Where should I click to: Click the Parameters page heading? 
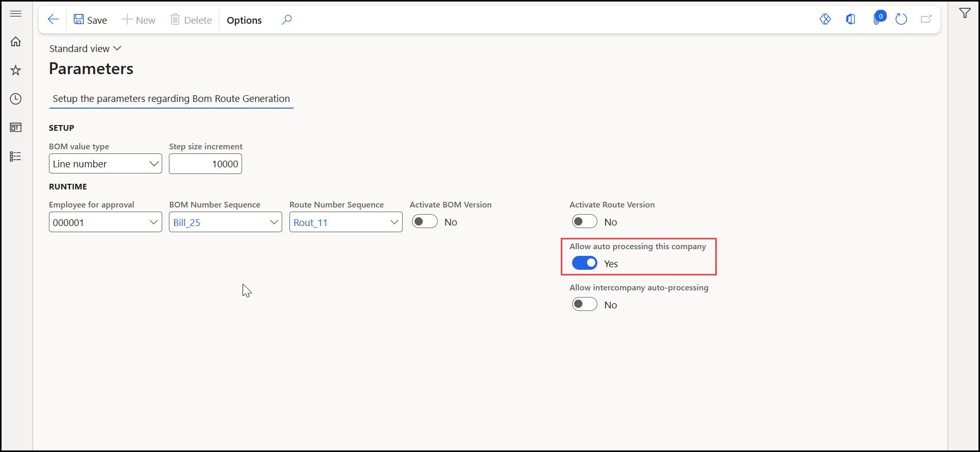(x=91, y=68)
